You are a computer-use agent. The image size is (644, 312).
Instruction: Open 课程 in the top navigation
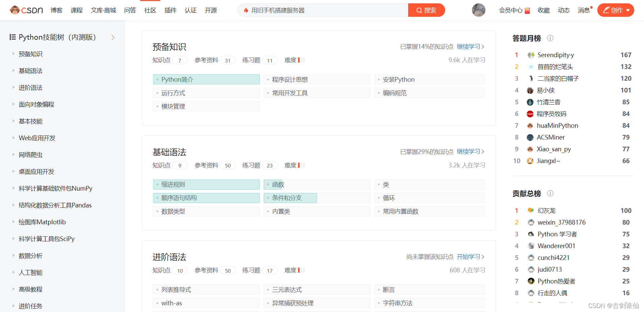point(77,10)
